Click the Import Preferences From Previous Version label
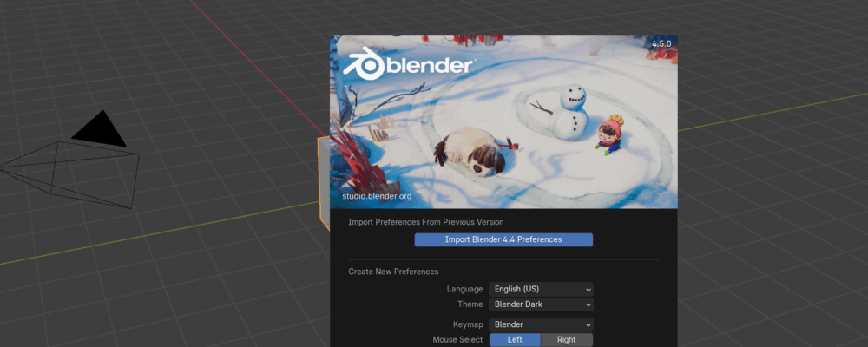The width and height of the screenshot is (868, 347). (425, 222)
